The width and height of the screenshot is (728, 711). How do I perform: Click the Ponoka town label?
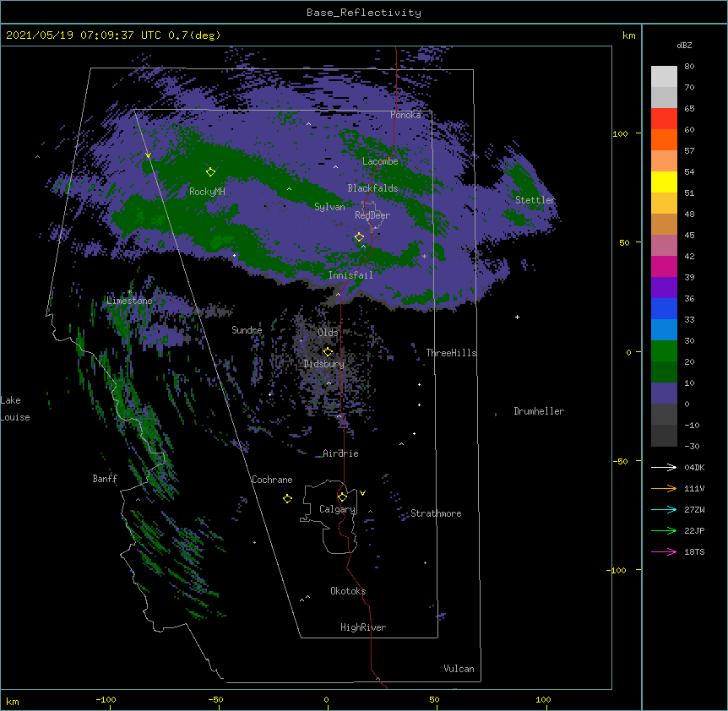click(405, 115)
